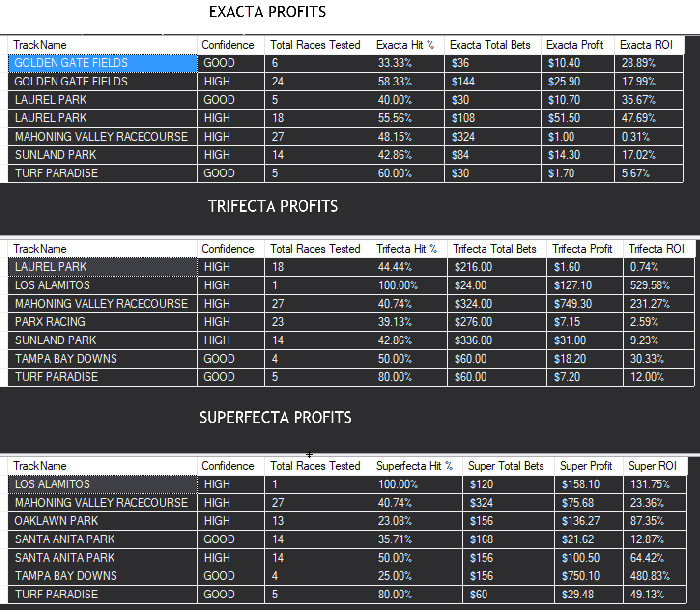
Task: Click the Super total bets cell $120
Action: click(508, 484)
